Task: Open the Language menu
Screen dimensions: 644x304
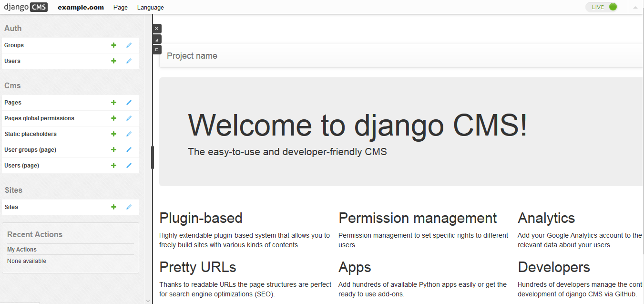Action: point(150,7)
